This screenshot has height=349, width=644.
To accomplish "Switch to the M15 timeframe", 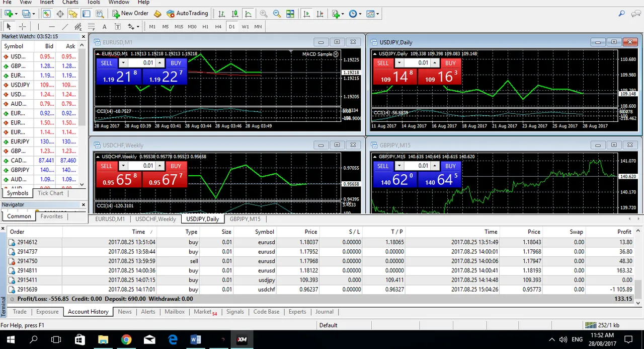I will 179,27.
